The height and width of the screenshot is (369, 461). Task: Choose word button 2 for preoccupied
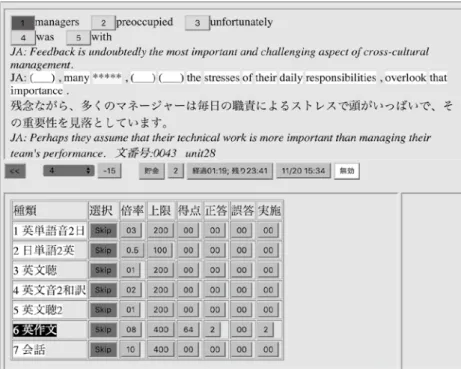coord(103,23)
